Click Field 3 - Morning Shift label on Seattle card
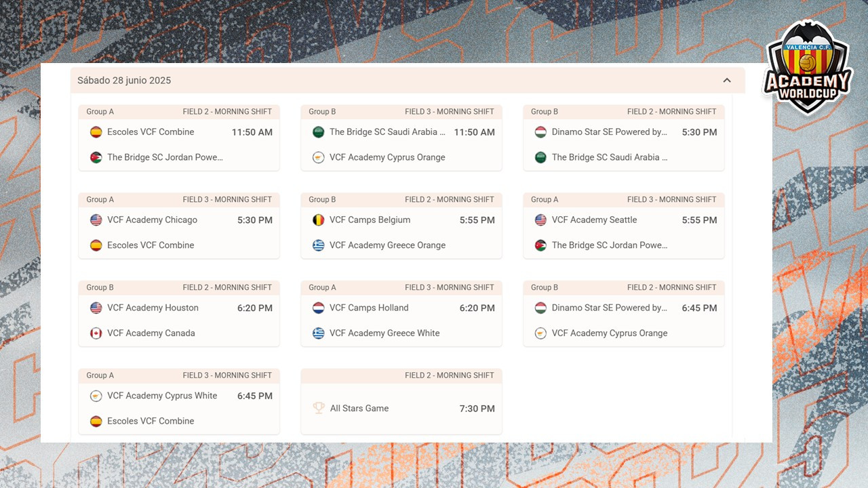This screenshot has height=488, width=868. click(671, 199)
